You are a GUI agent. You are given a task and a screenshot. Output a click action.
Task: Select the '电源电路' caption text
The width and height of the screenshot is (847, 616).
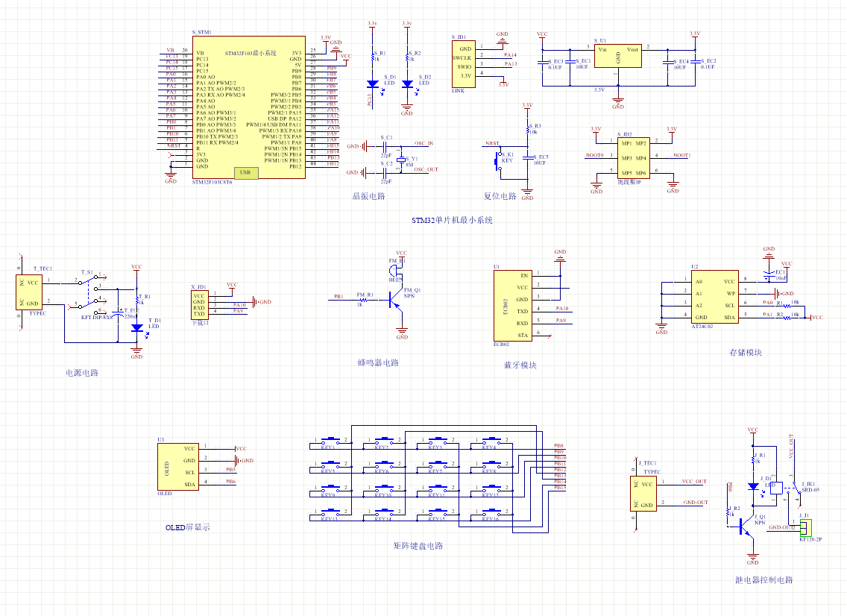click(82, 373)
